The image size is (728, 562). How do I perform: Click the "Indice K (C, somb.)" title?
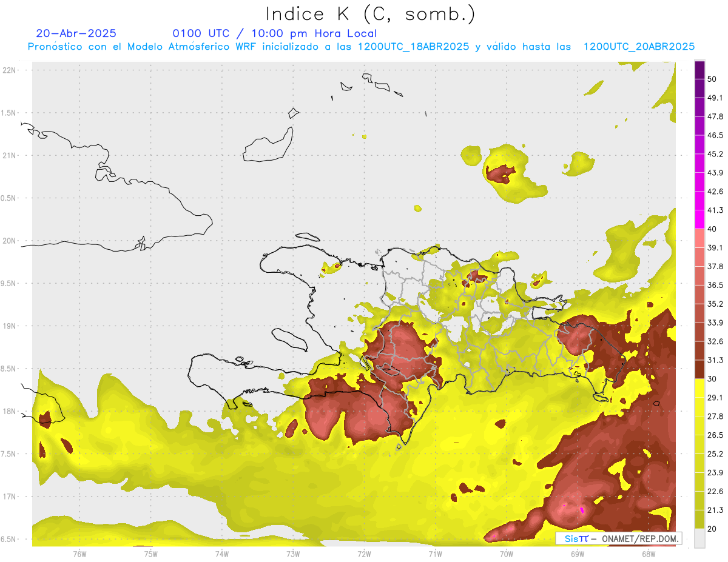(371, 14)
